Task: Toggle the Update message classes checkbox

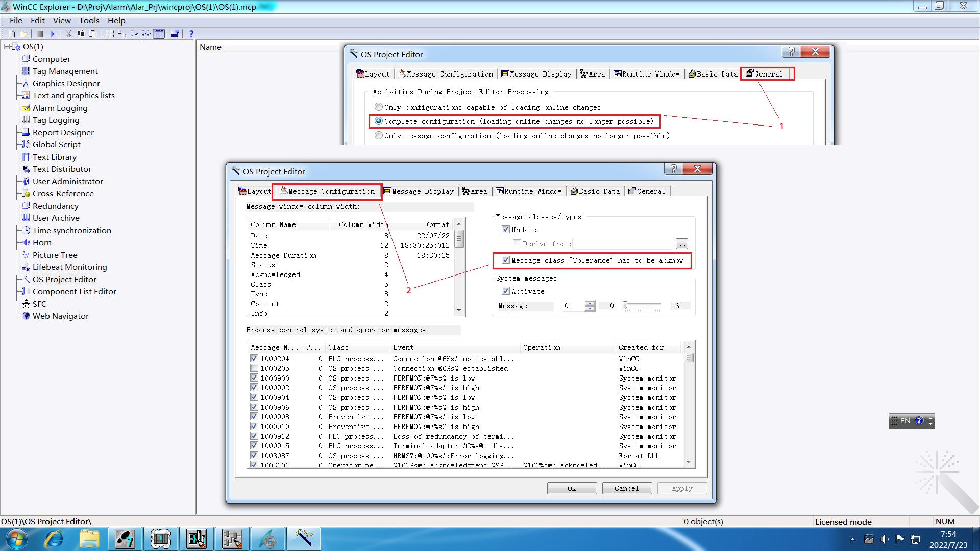Action: (x=506, y=230)
